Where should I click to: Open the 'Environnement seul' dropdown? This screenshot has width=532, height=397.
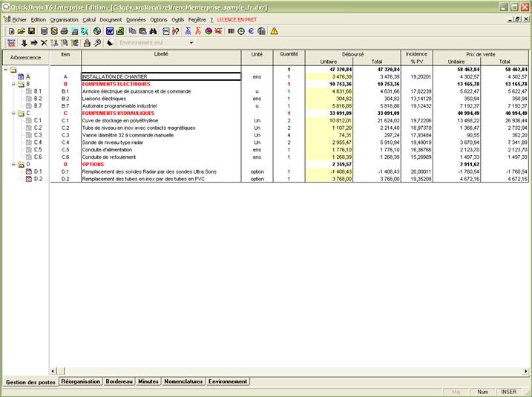(x=191, y=43)
